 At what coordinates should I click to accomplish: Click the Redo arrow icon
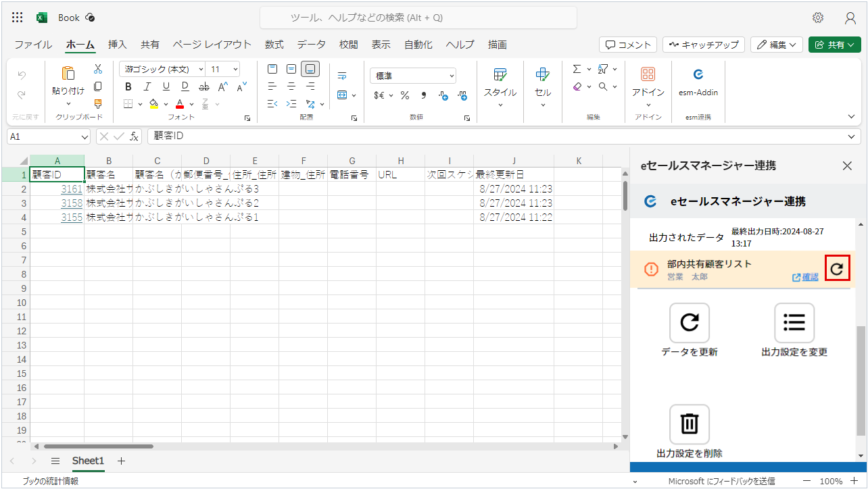point(22,95)
